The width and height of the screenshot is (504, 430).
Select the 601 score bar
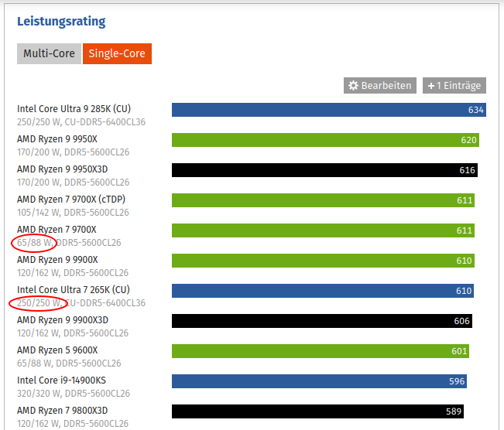(321, 351)
